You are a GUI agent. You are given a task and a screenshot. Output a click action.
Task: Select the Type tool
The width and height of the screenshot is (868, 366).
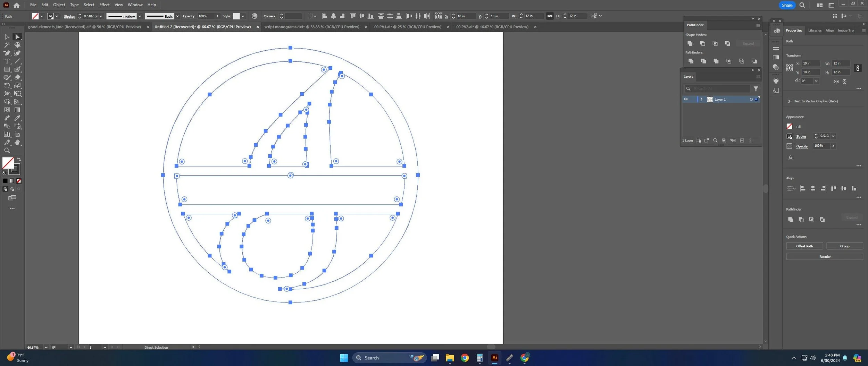pos(7,61)
